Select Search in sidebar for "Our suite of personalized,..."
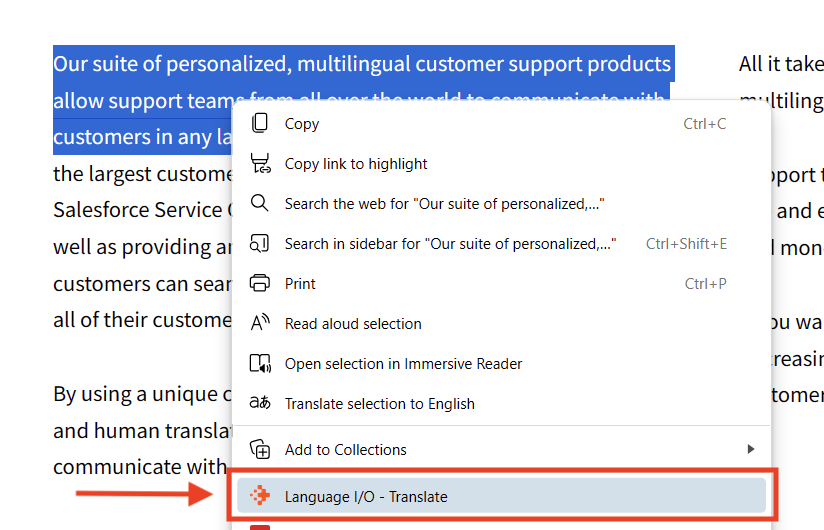 tap(501, 244)
